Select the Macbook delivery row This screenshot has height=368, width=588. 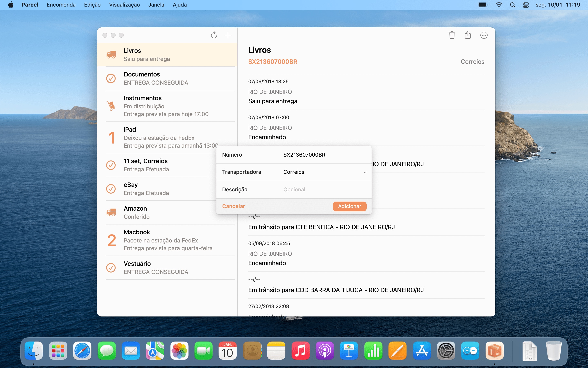pos(167,240)
